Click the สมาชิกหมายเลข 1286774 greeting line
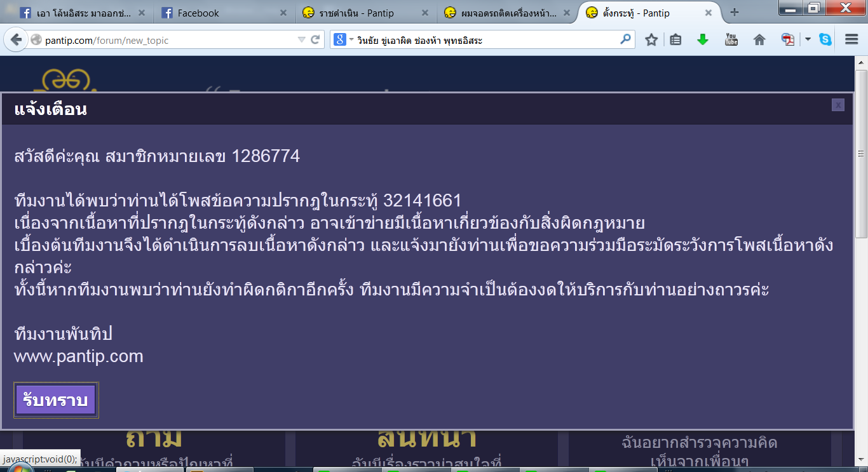868x472 pixels. point(157,156)
